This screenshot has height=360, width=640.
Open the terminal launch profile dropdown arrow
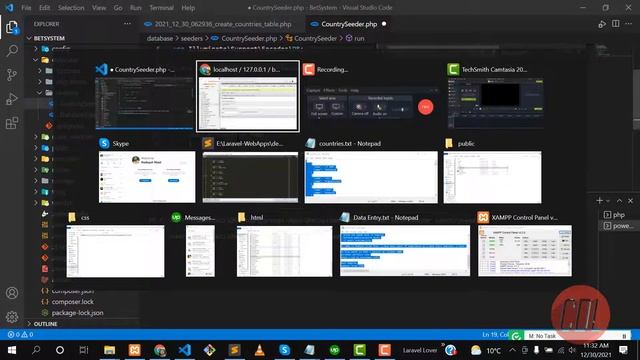[x=608, y=201]
